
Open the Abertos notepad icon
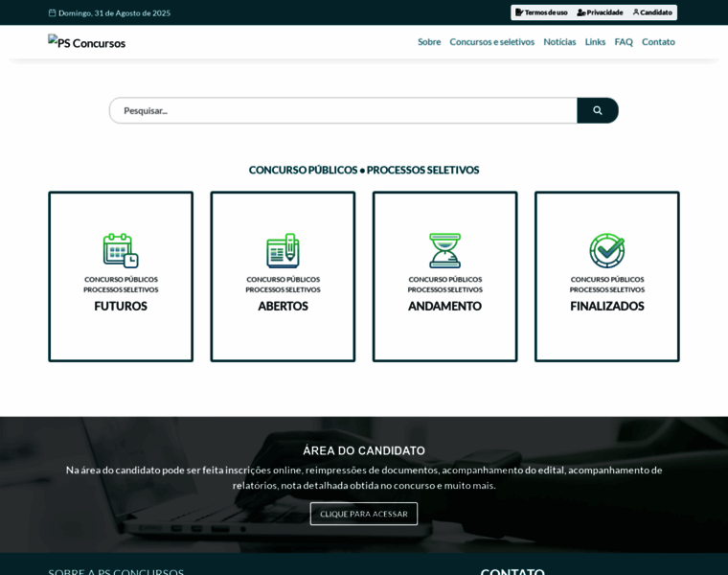click(x=283, y=250)
